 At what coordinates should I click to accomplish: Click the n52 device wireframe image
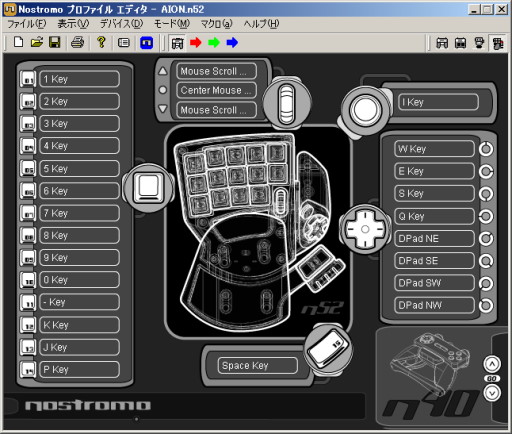coord(258,232)
